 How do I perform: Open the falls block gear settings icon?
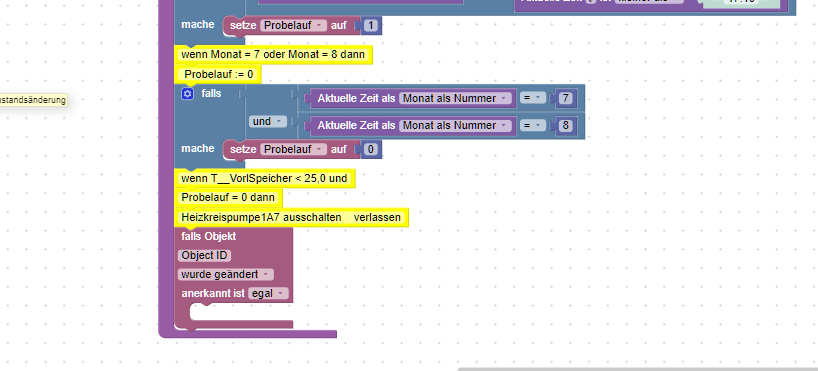(x=187, y=94)
